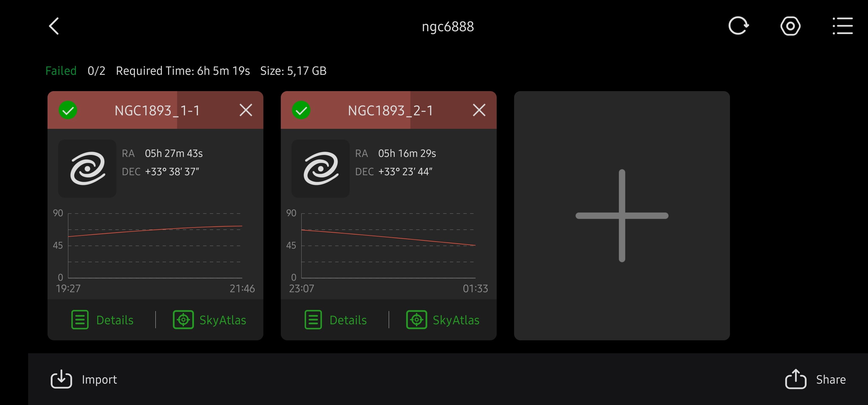Click the galaxy thumbnail on NGC1893_1-1 card
Image resolution: width=868 pixels, height=405 pixels.
coord(87,168)
